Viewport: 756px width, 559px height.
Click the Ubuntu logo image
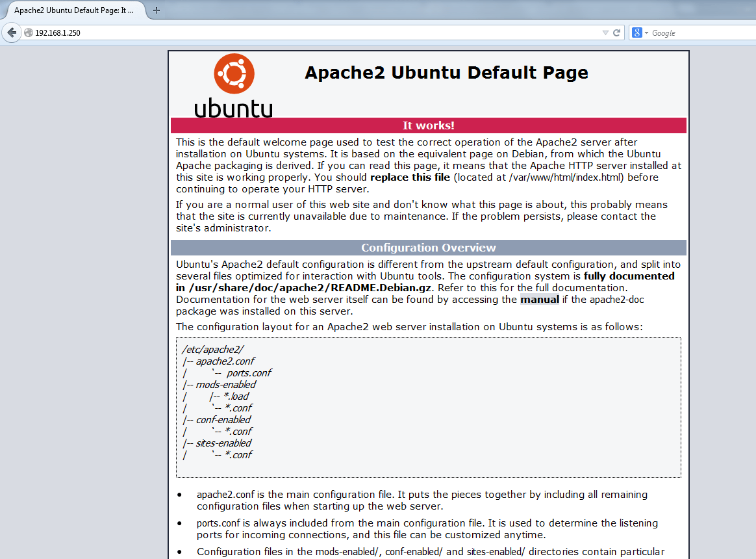(234, 85)
